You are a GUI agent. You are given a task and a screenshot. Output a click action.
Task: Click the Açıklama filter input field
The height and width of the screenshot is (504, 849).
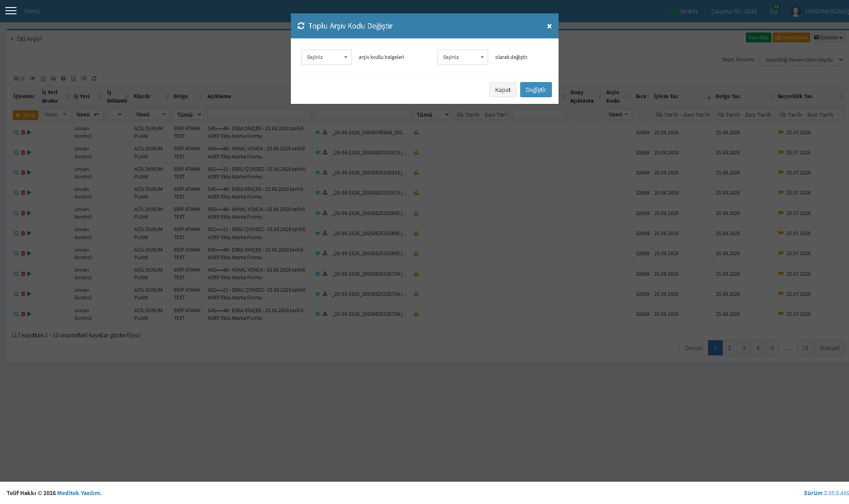click(259, 115)
